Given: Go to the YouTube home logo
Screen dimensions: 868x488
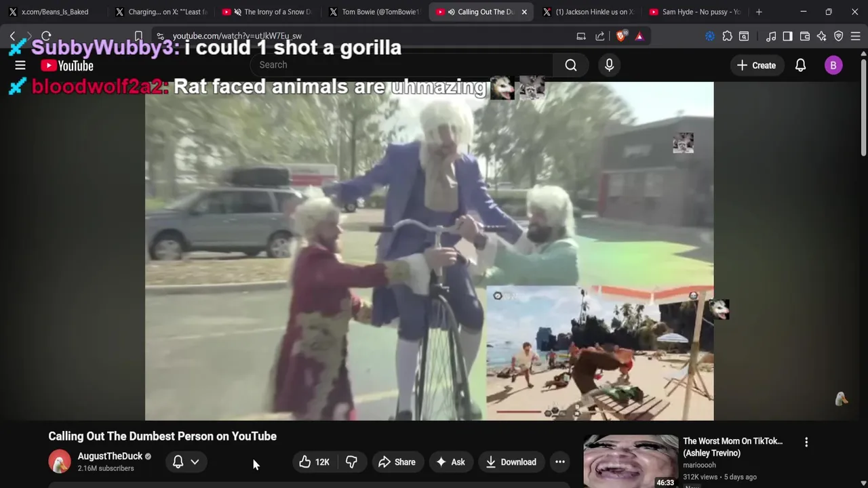Looking at the screenshot, I should coord(66,66).
